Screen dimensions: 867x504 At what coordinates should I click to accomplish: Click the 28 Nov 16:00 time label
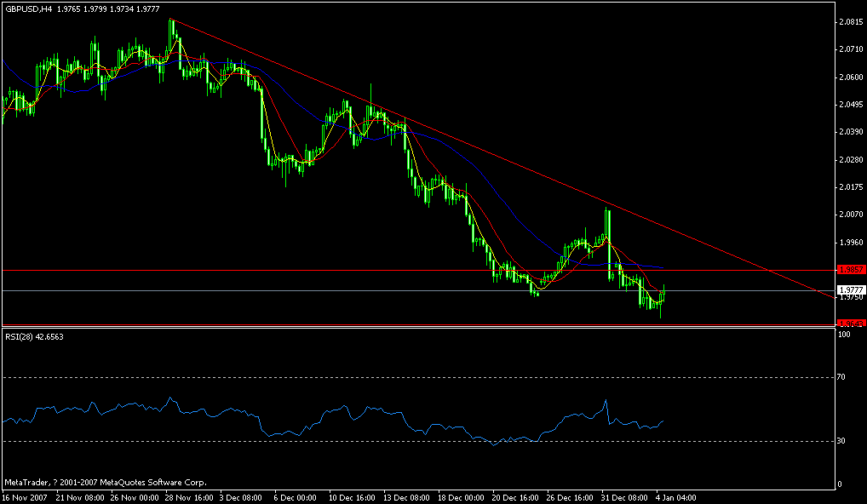coord(187,497)
